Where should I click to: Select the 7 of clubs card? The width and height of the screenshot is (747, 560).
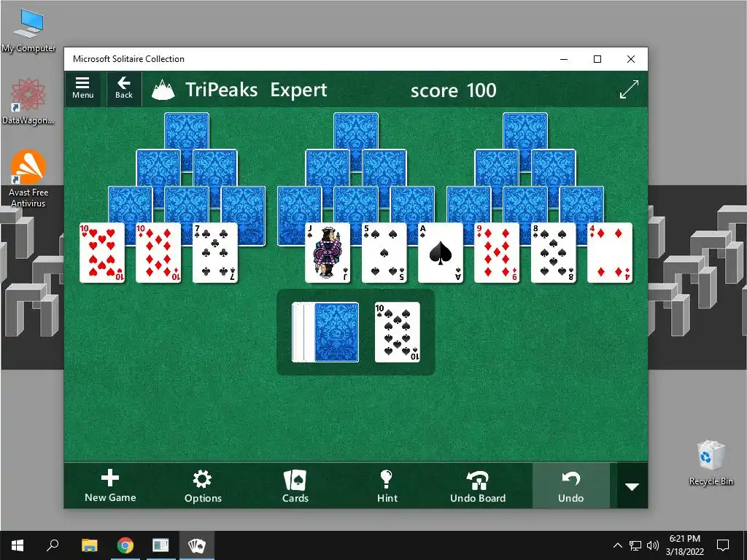point(215,253)
